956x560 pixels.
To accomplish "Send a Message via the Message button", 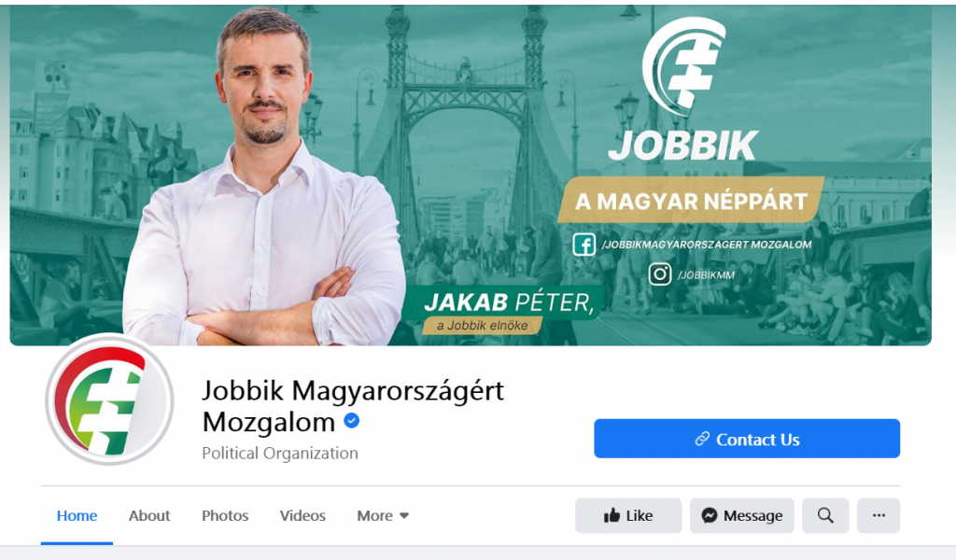I will coord(742,515).
